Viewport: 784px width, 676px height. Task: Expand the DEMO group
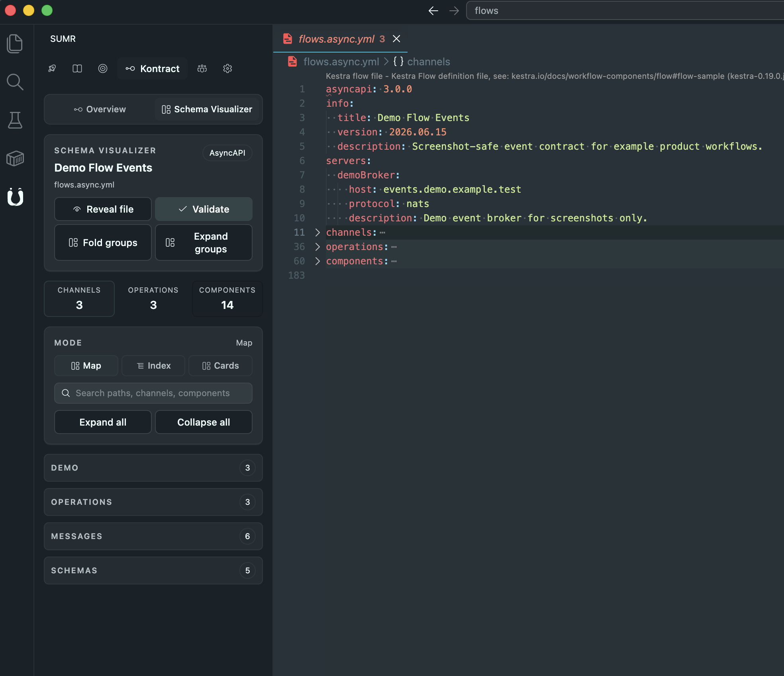tap(153, 468)
